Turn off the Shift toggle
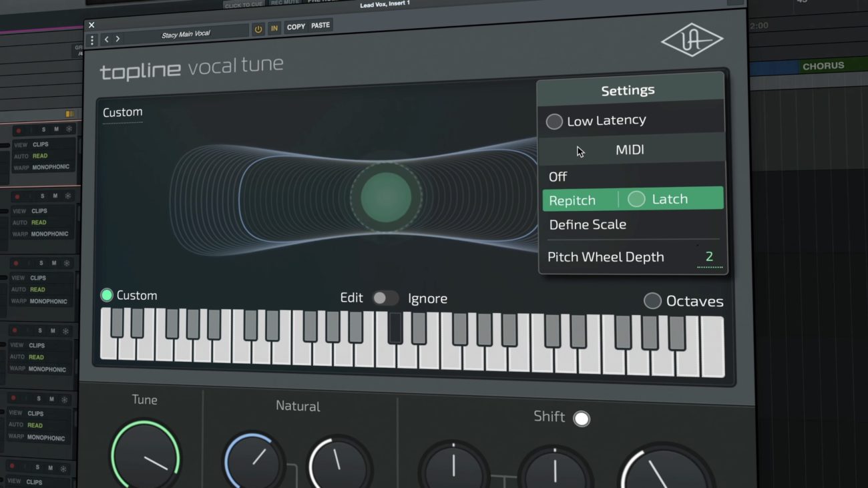868x488 pixels. [582, 419]
